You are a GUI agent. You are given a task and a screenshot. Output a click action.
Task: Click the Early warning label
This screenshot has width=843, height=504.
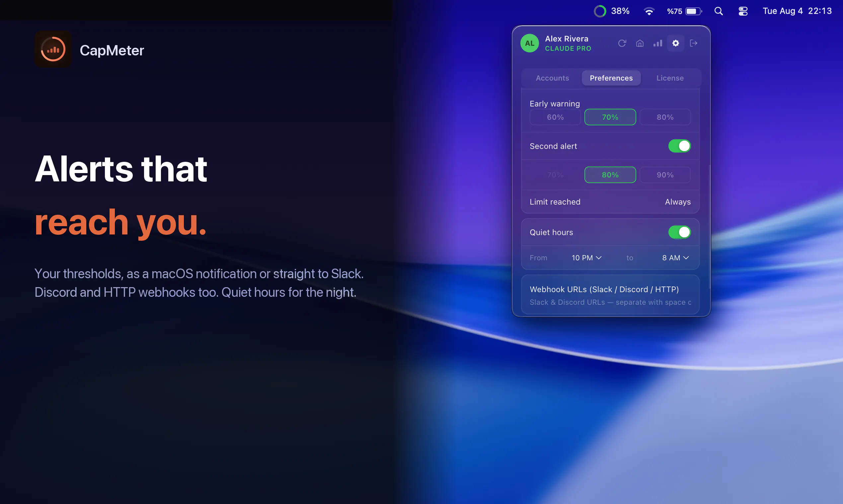pos(555,103)
